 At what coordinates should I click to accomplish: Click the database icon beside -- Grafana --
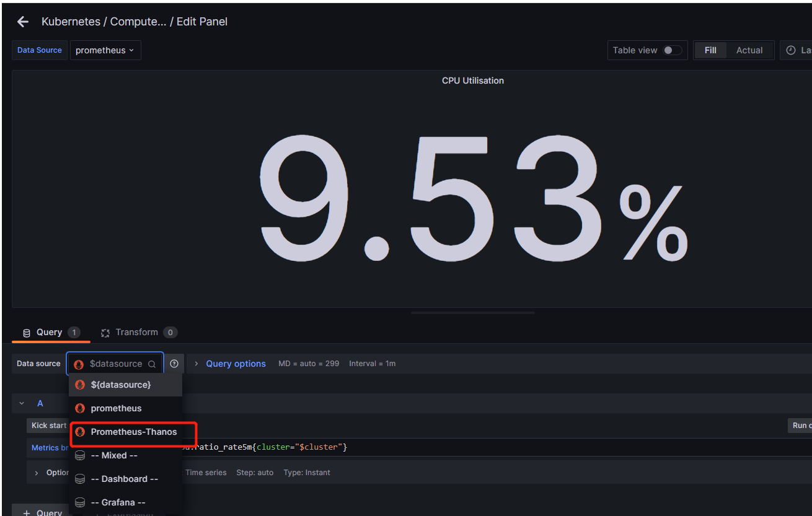(x=80, y=502)
